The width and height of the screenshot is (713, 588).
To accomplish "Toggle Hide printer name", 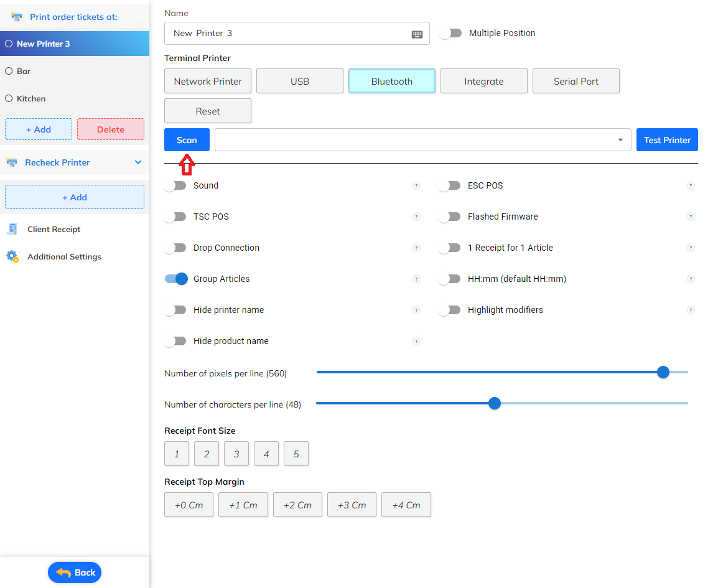I will point(175,310).
